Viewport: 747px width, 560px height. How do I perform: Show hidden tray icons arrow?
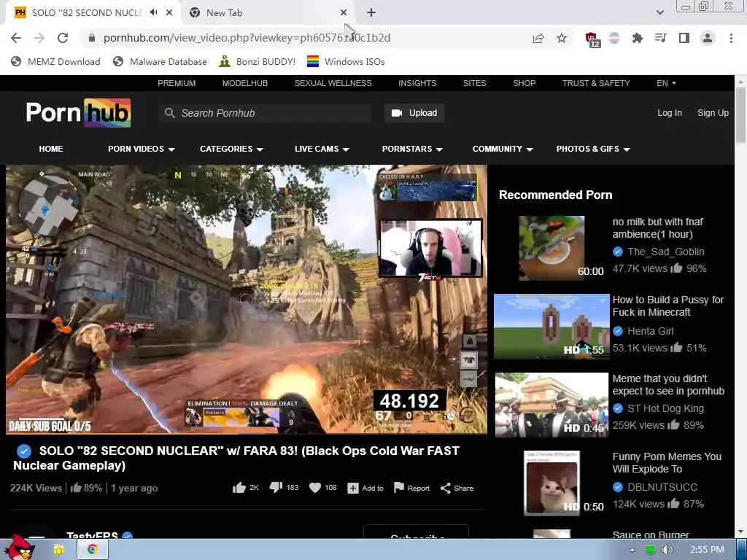pos(632,550)
